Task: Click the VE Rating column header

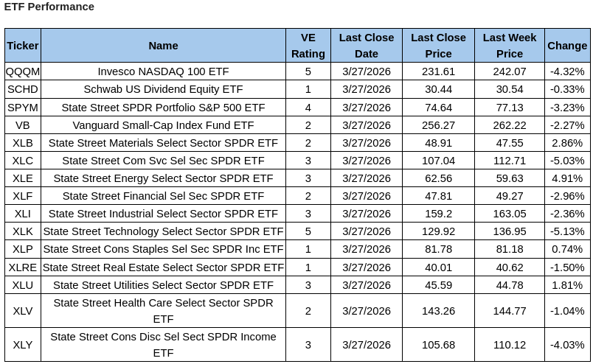Action: pos(308,46)
